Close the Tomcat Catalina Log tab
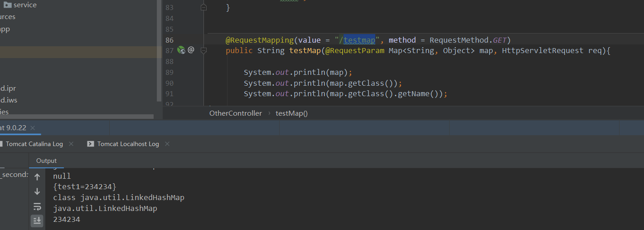This screenshot has height=230, width=644. coord(71,144)
